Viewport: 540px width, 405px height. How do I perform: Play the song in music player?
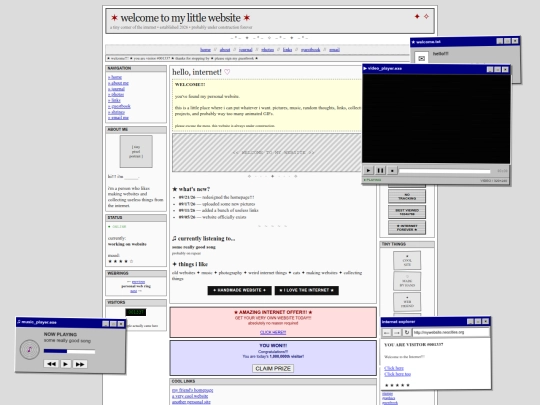[65, 364]
